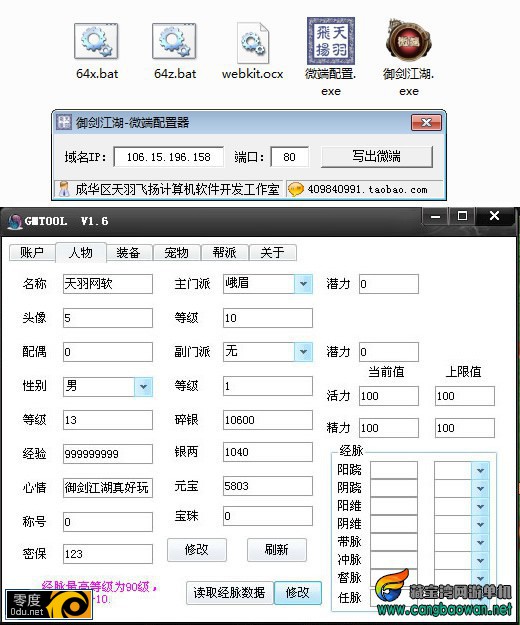Open the 64z.bat file icon

[x=174, y=41]
